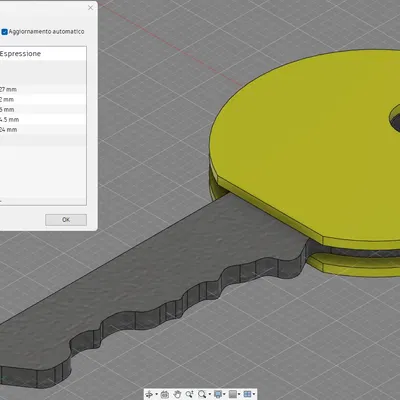Click the hole in the key head
The image size is (400, 400).
point(395,119)
